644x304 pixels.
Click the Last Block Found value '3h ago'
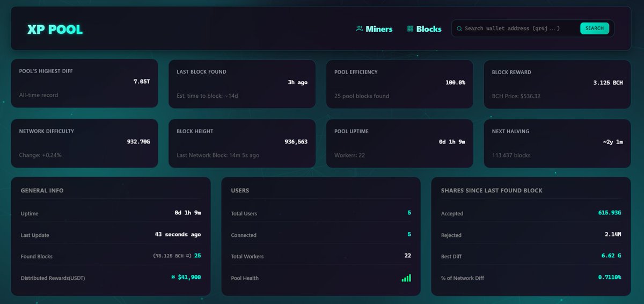pyautogui.click(x=298, y=82)
